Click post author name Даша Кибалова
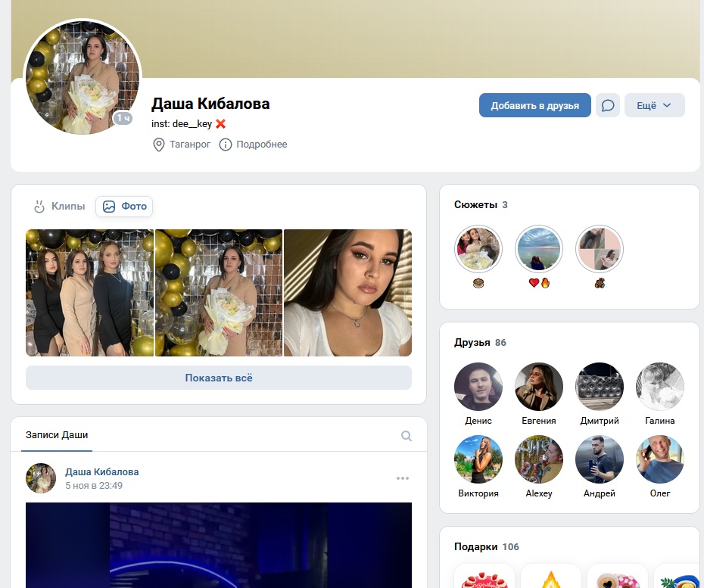This screenshot has height=588, width=704. tap(102, 471)
